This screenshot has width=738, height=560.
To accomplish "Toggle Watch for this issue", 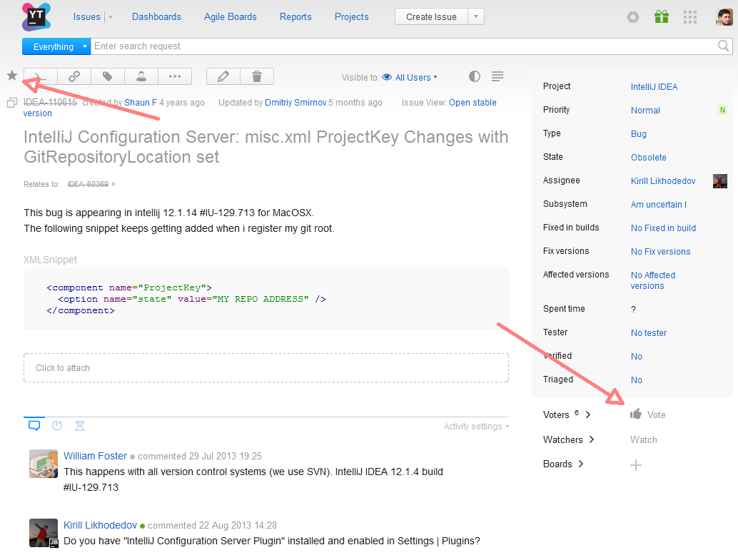I will (643, 439).
